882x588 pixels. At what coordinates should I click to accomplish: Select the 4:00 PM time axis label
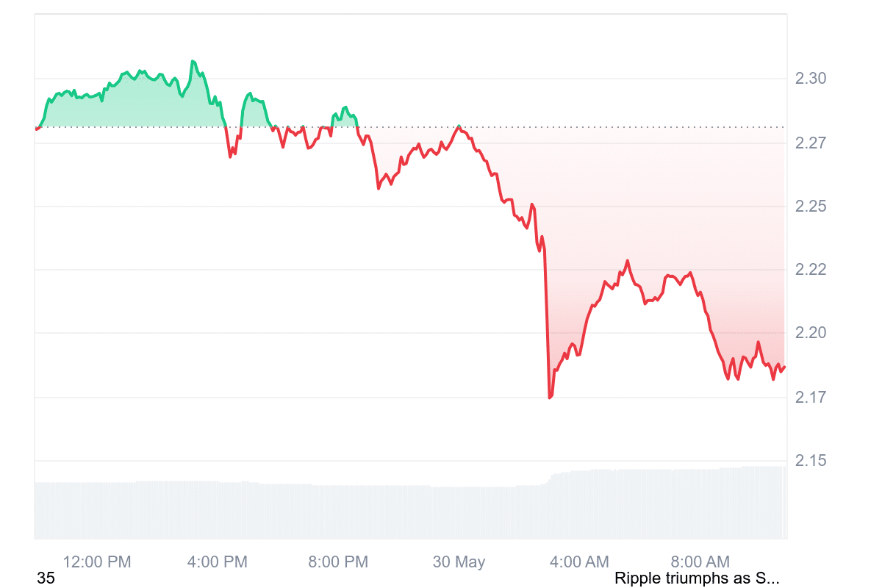click(x=218, y=562)
